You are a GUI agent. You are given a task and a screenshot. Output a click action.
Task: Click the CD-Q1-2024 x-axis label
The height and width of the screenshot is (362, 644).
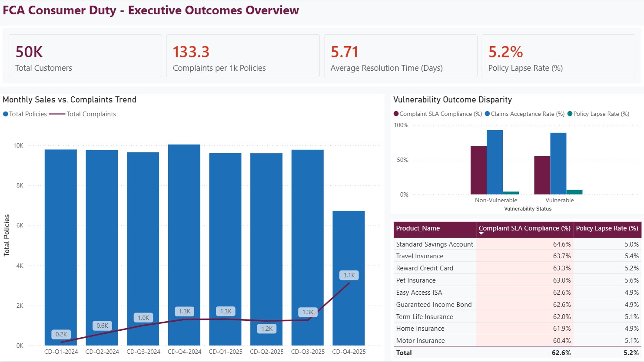[61, 352]
